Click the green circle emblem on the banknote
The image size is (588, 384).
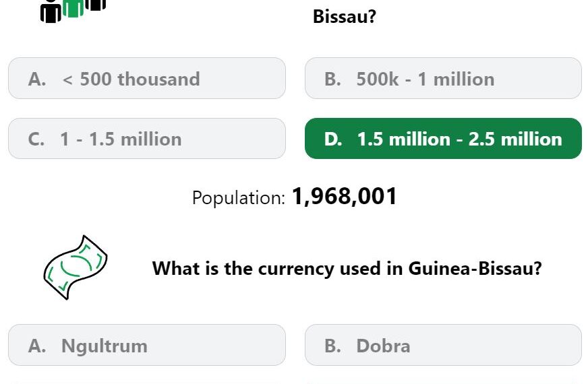(x=76, y=265)
